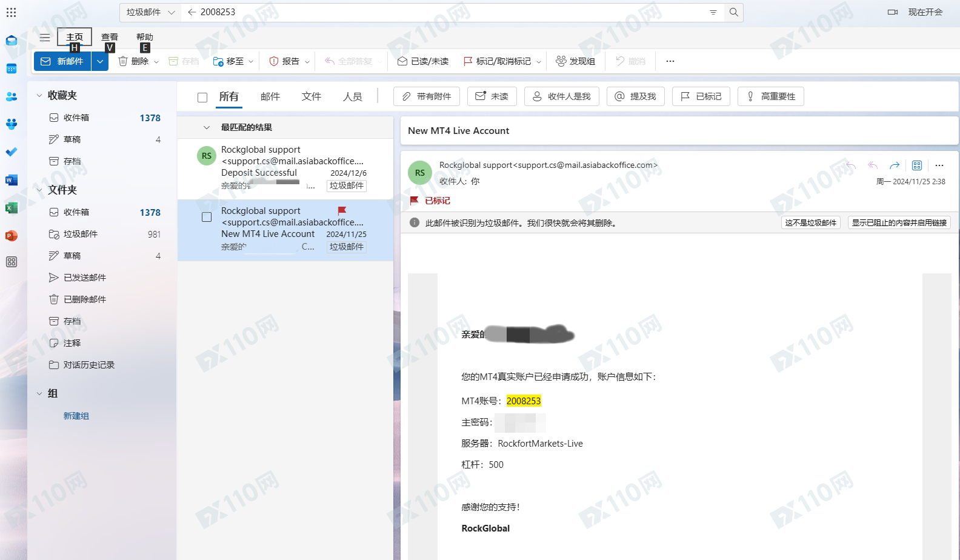Reply to message with reply arrow
Screen dimensions: 960x560
click(851, 165)
